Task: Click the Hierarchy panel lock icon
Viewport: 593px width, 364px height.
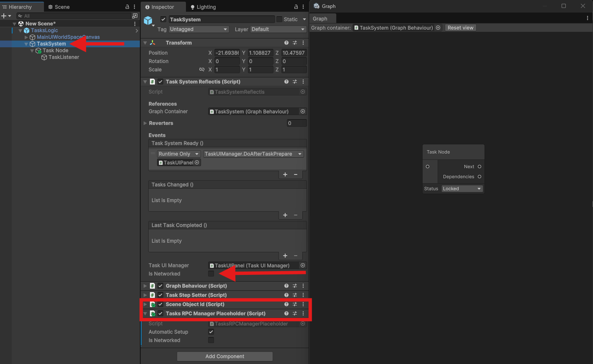Action: click(x=127, y=7)
